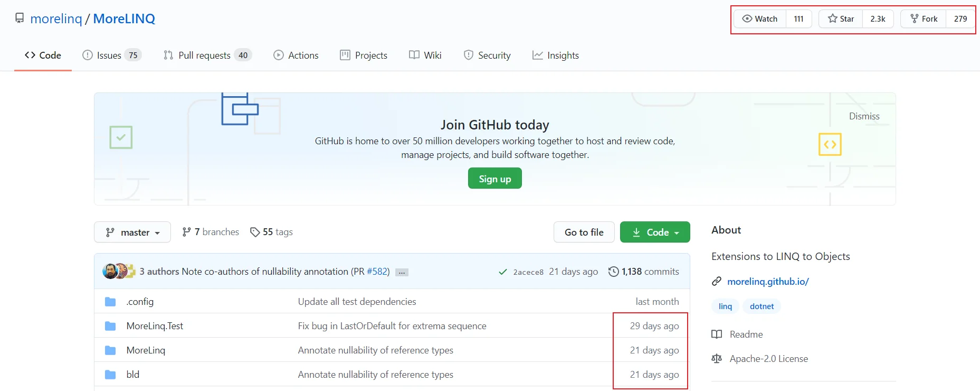The width and height of the screenshot is (980, 391).
Task: Click the link icon next to morelinq.github.io
Action: tap(717, 282)
